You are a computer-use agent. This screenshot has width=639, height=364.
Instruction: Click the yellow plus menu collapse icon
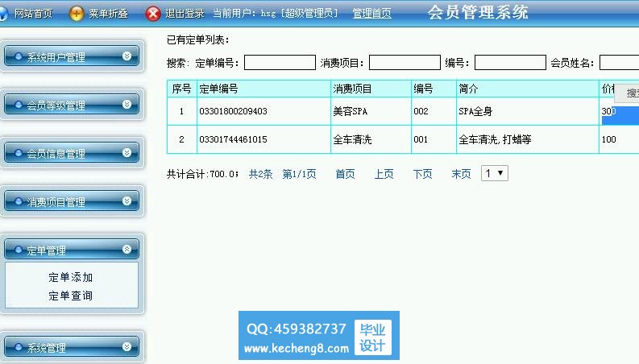77,14
